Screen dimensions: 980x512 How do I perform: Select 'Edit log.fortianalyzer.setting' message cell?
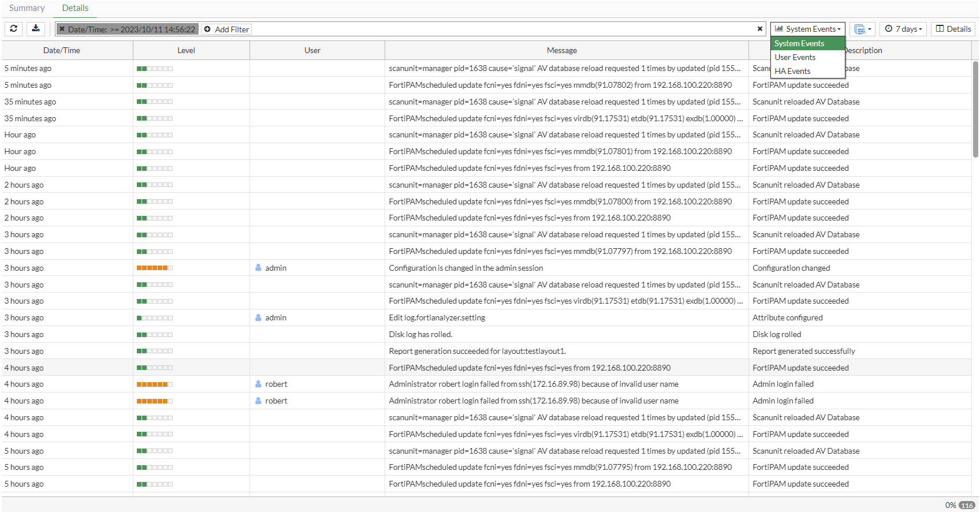coord(567,317)
